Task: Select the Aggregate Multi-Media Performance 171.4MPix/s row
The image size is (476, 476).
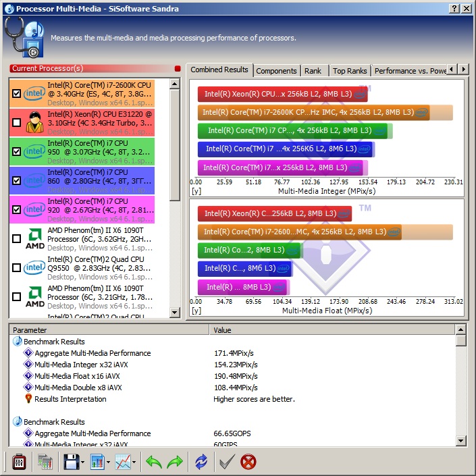Action: [232, 353]
